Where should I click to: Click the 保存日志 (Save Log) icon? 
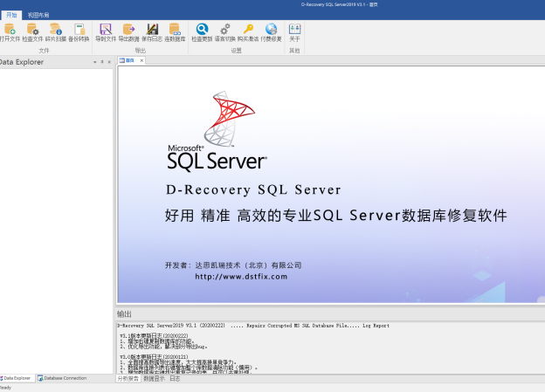152,29
